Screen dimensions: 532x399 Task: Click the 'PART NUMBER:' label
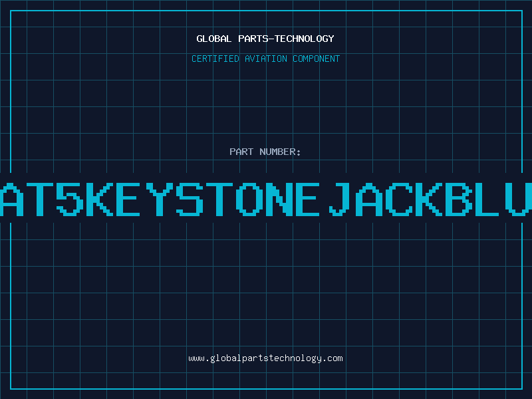pyautogui.click(x=265, y=152)
